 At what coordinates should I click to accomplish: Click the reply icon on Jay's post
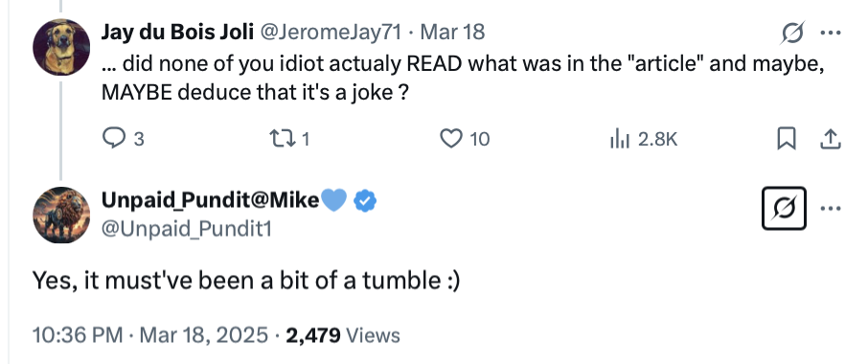click(115, 138)
